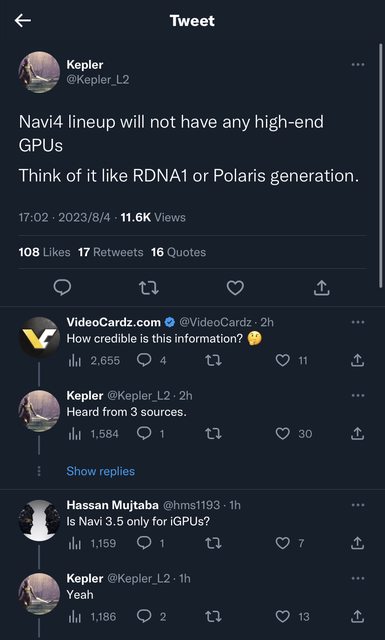Open VideoCardz.com profile avatar

coord(39,337)
